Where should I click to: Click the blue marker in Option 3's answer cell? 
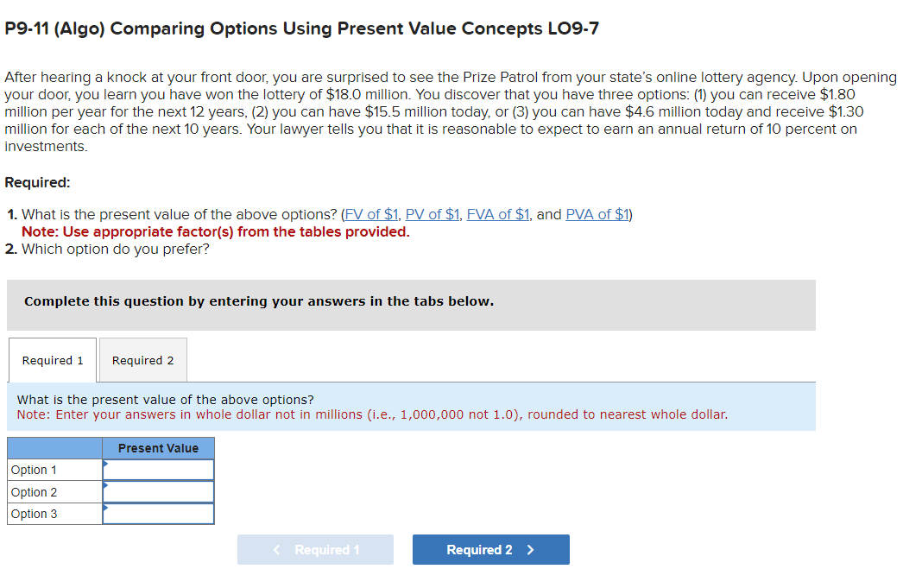click(106, 508)
